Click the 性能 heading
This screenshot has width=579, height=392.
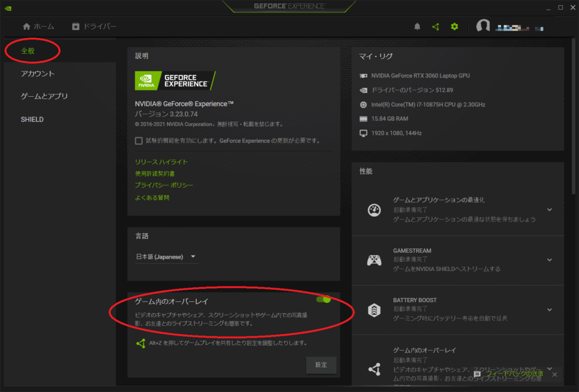pyautogui.click(x=366, y=171)
